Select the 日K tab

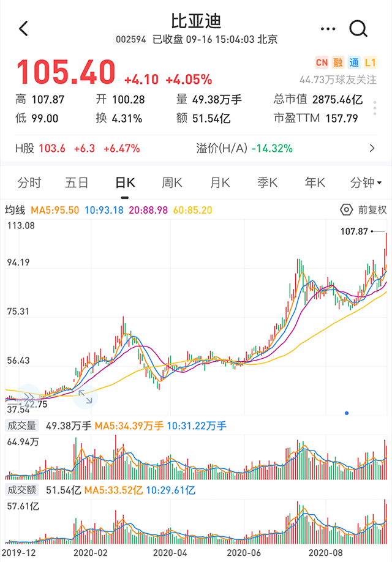click(125, 183)
